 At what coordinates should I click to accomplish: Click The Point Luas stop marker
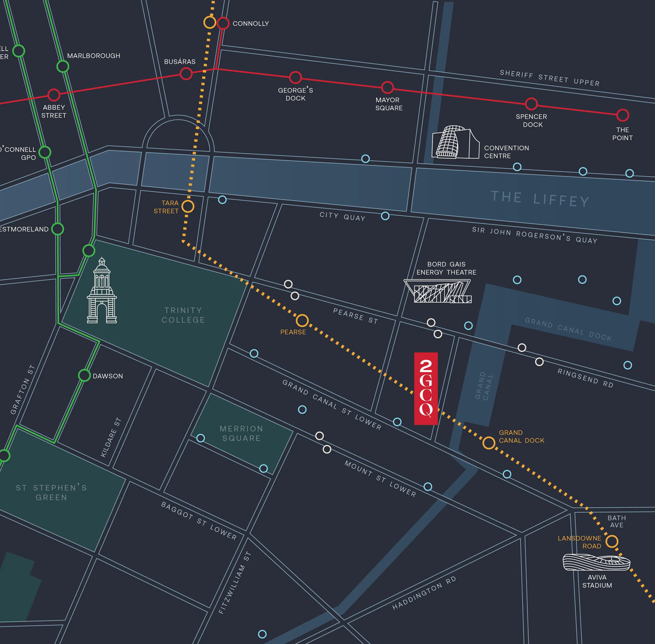pyautogui.click(x=623, y=115)
